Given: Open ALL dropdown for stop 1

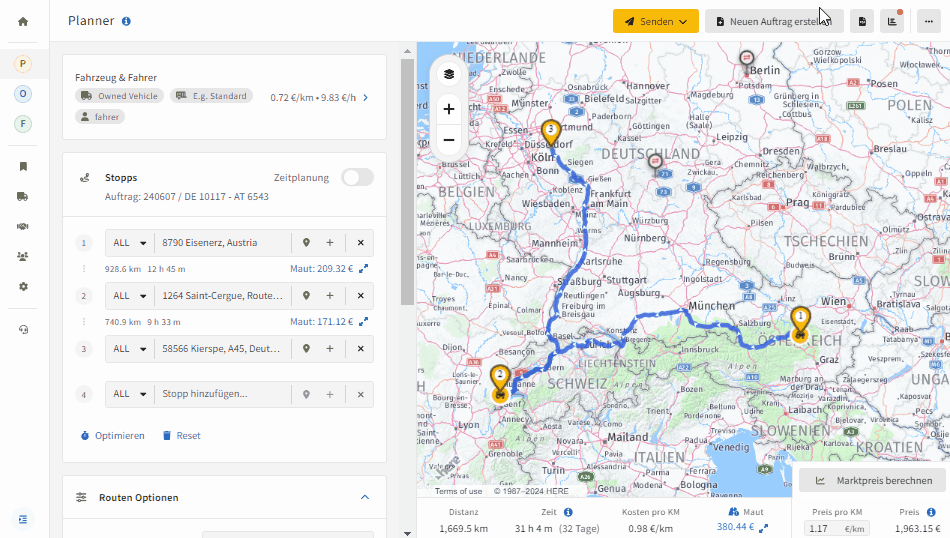Looking at the screenshot, I should [x=130, y=243].
